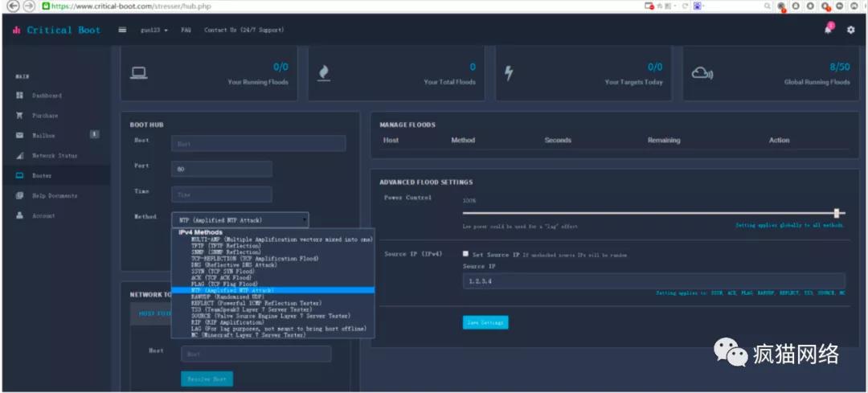Open Dashboard from the sidebar

point(46,96)
